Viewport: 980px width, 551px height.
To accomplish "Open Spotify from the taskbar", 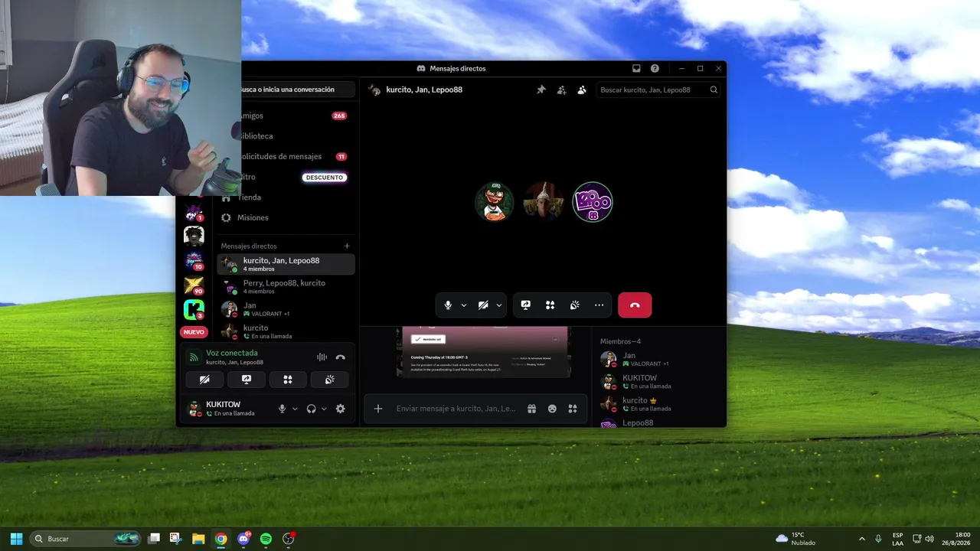I will (266, 539).
